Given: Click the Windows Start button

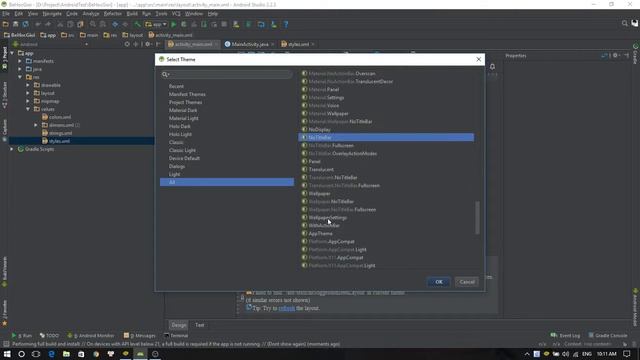Looking at the screenshot, I should pyautogui.click(x=7, y=354).
